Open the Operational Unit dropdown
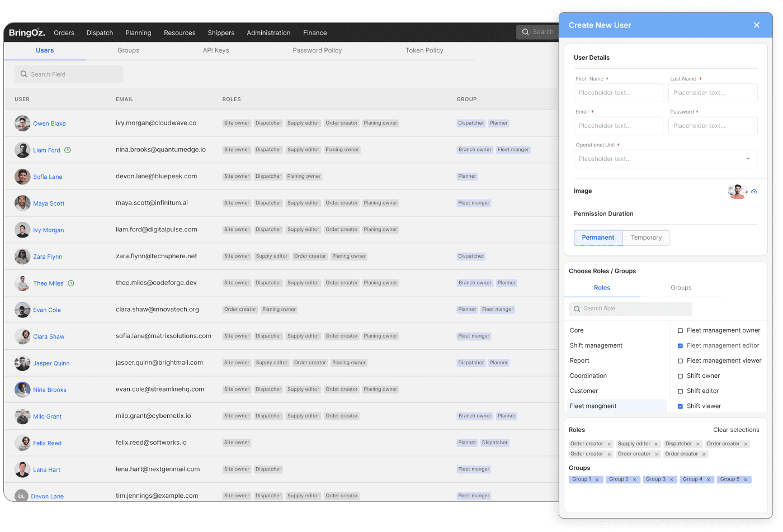Image resolution: width=783 pixels, height=532 pixels. click(666, 159)
